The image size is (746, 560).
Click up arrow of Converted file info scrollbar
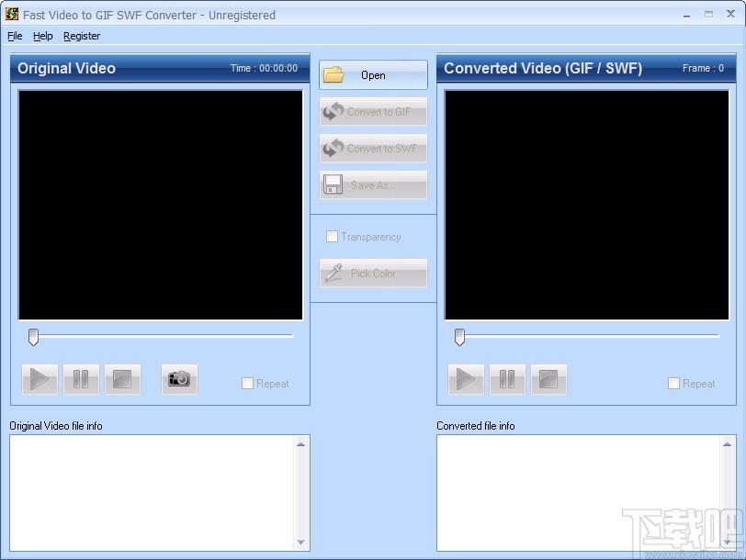click(x=727, y=444)
